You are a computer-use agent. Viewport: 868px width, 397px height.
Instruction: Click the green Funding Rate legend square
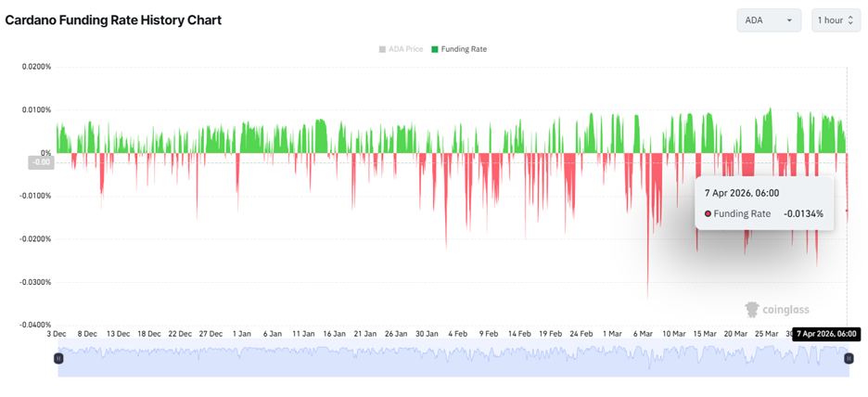coord(435,49)
